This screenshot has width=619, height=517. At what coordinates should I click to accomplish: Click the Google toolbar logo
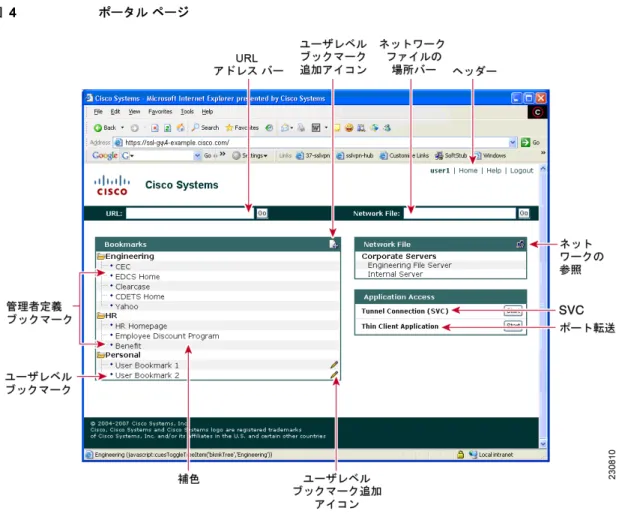pyautogui.click(x=105, y=155)
